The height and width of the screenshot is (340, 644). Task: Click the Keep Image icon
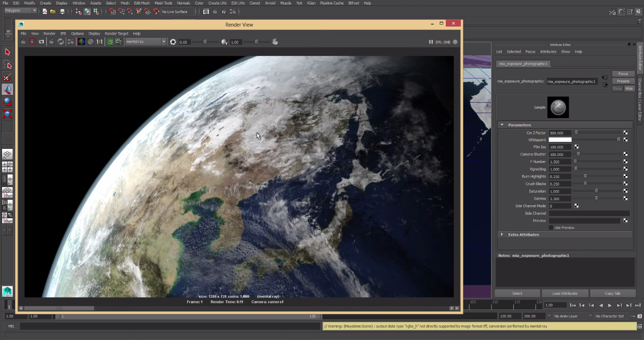click(110, 42)
